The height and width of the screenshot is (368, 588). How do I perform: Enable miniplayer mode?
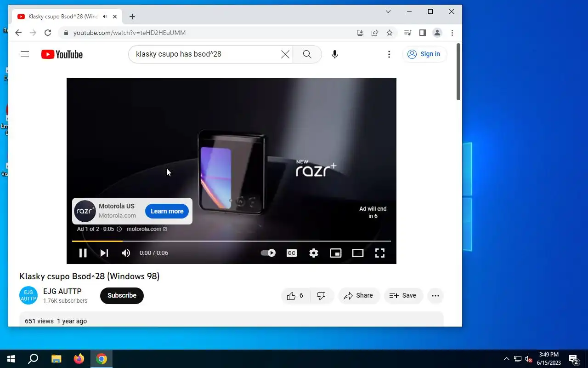tap(336, 253)
